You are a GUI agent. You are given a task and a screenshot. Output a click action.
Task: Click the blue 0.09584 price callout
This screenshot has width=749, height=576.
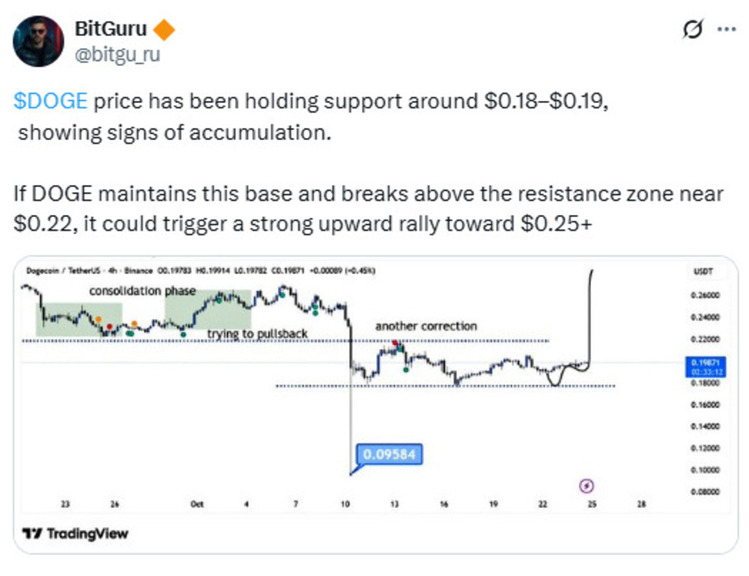click(x=387, y=453)
